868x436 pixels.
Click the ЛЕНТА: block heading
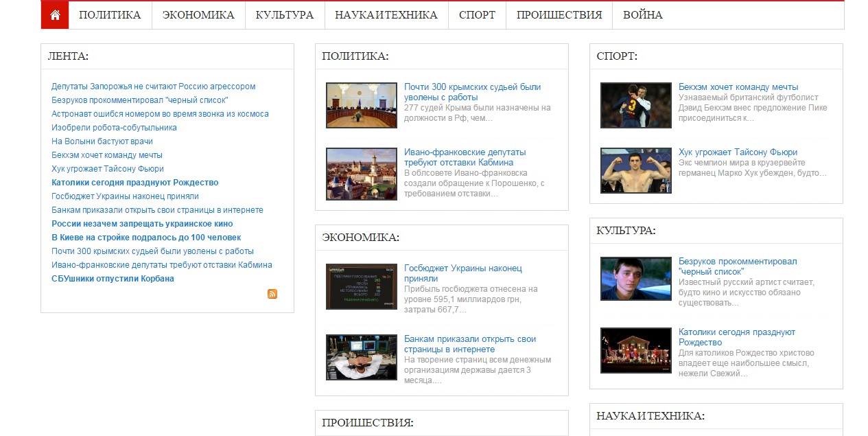68,56
